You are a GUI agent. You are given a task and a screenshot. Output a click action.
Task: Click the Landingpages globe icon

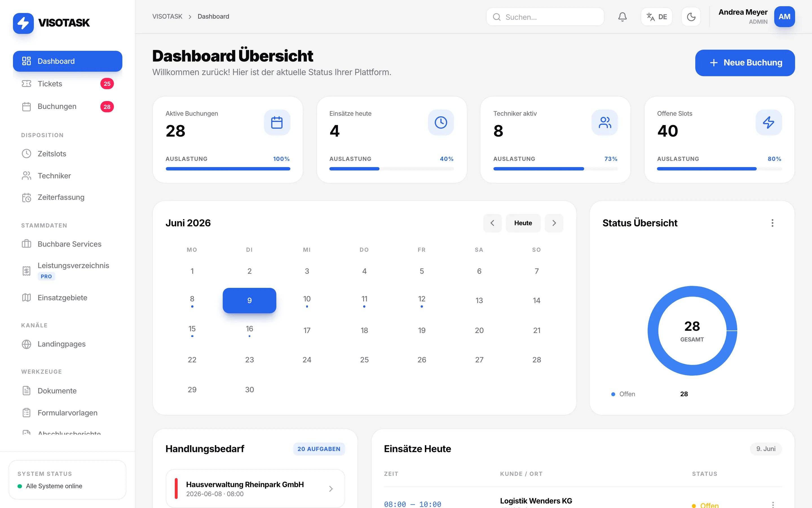(x=27, y=344)
